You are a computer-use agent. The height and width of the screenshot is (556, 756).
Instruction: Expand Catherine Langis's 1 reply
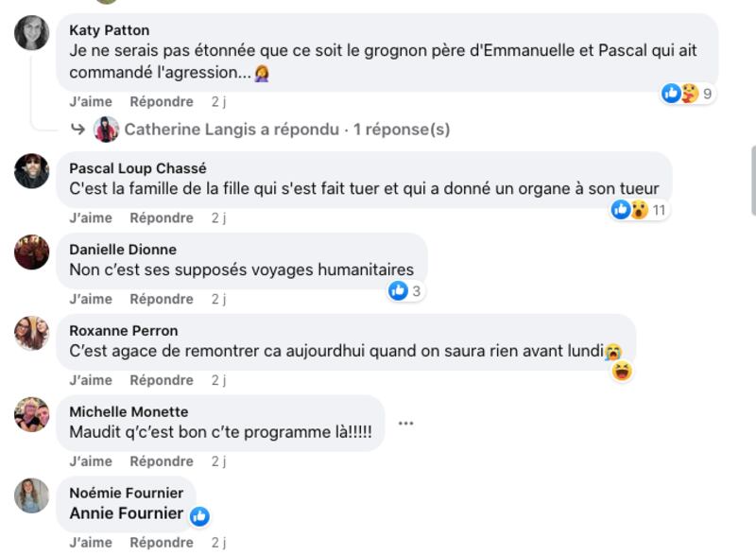click(x=287, y=130)
